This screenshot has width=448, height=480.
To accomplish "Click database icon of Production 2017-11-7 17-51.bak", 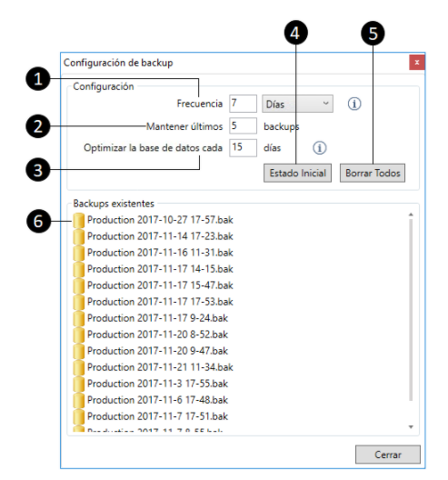I will (79, 416).
